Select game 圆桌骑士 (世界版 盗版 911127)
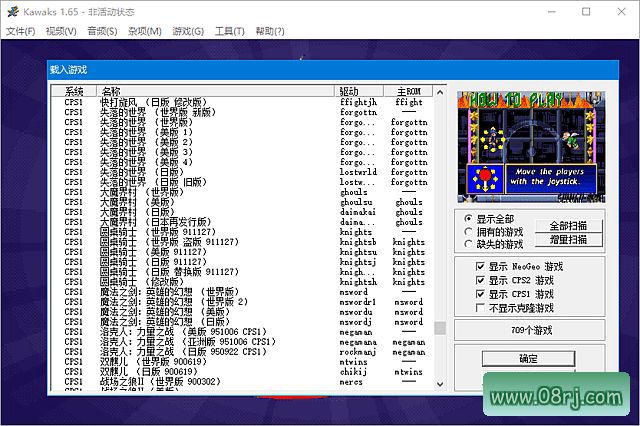Viewport: 640px width, 426px height. (x=242, y=242)
